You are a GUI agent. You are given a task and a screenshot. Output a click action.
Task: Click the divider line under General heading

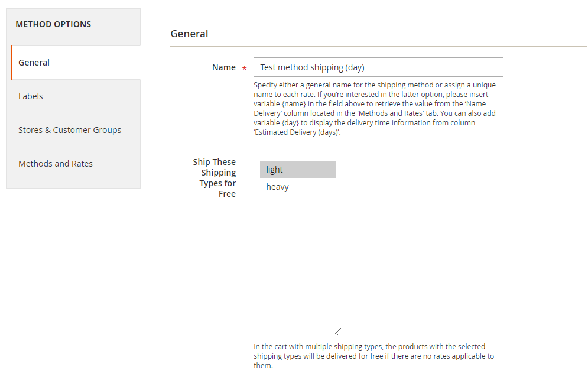click(x=378, y=47)
